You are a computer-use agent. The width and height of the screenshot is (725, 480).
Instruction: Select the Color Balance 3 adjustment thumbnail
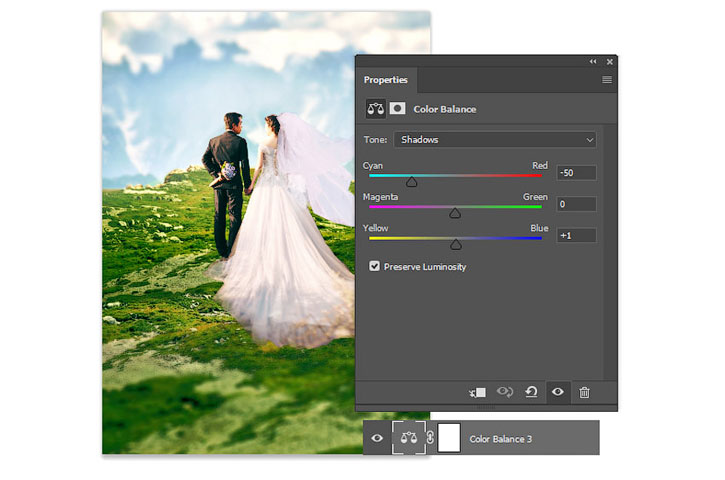coord(409,437)
